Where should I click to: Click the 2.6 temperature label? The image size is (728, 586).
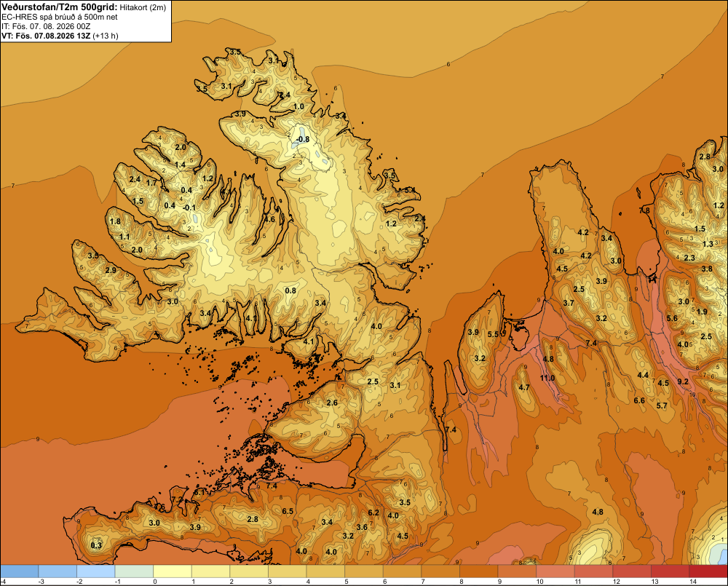click(x=332, y=403)
